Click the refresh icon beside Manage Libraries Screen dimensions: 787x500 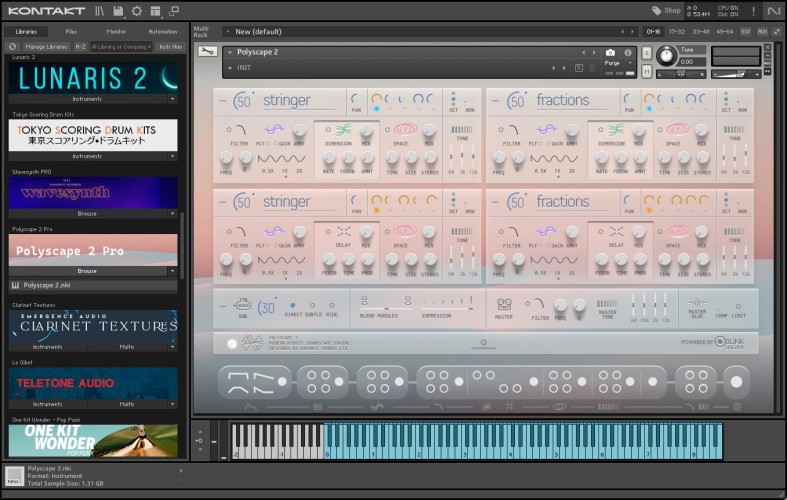[13, 46]
